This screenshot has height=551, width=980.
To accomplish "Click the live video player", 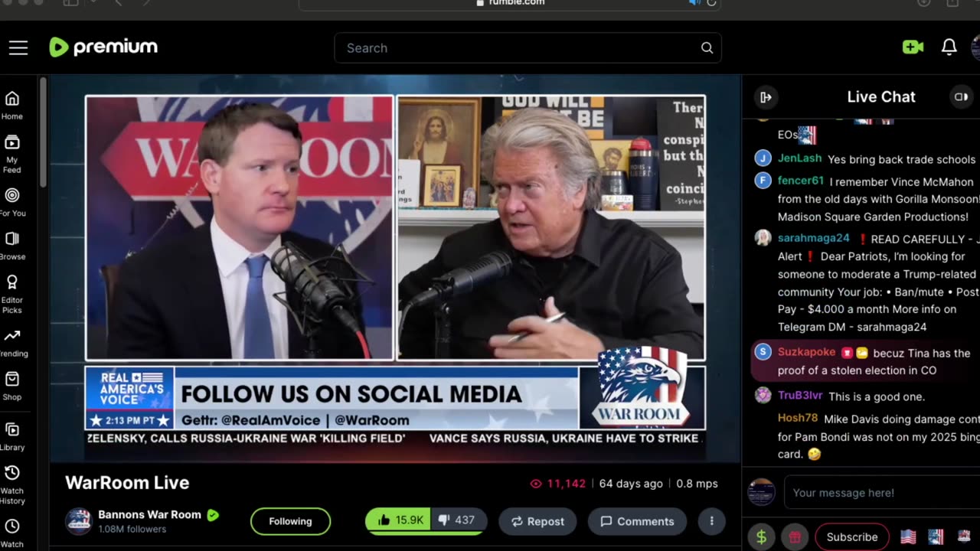I will point(395,268).
